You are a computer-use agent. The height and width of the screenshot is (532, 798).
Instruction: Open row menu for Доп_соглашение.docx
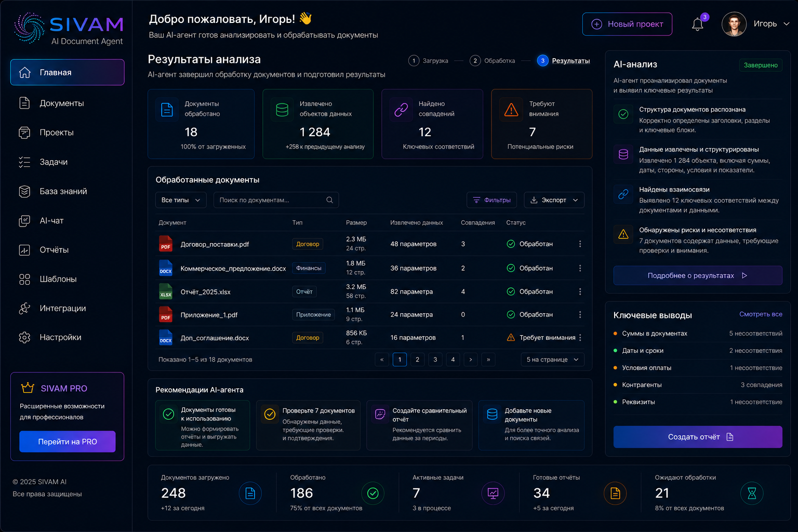click(580, 338)
